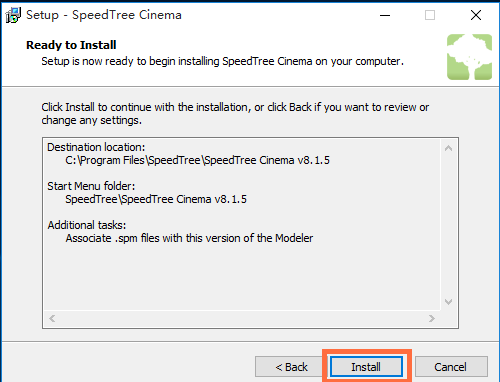Viewport: 500px width, 382px height.
Task: Click the Setup - SpeedTree Cinema title text
Action: (x=104, y=15)
